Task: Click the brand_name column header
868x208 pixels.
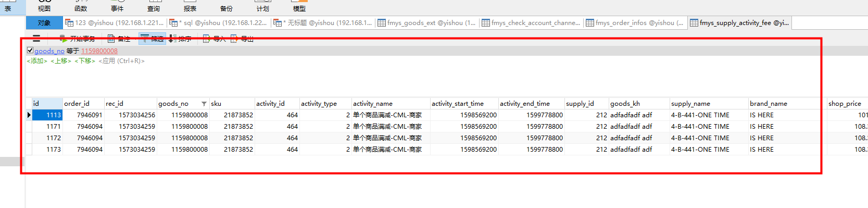Action: point(788,103)
